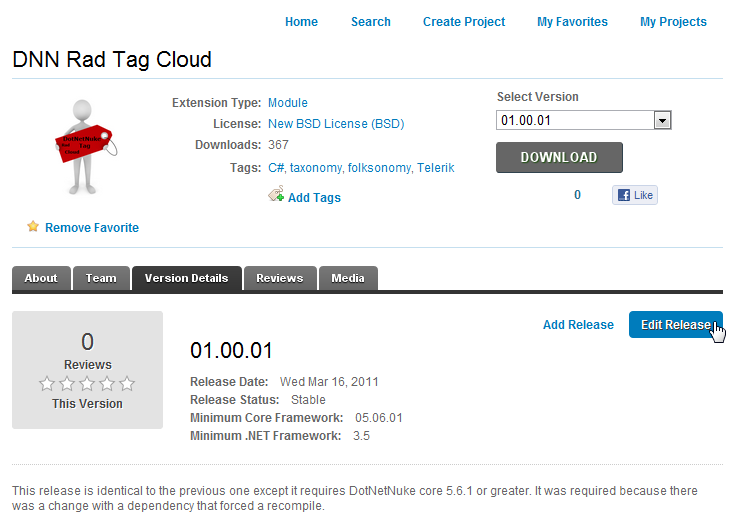Click the folksonomy tag link
The height and width of the screenshot is (523, 739).
(x=379, y=168)
